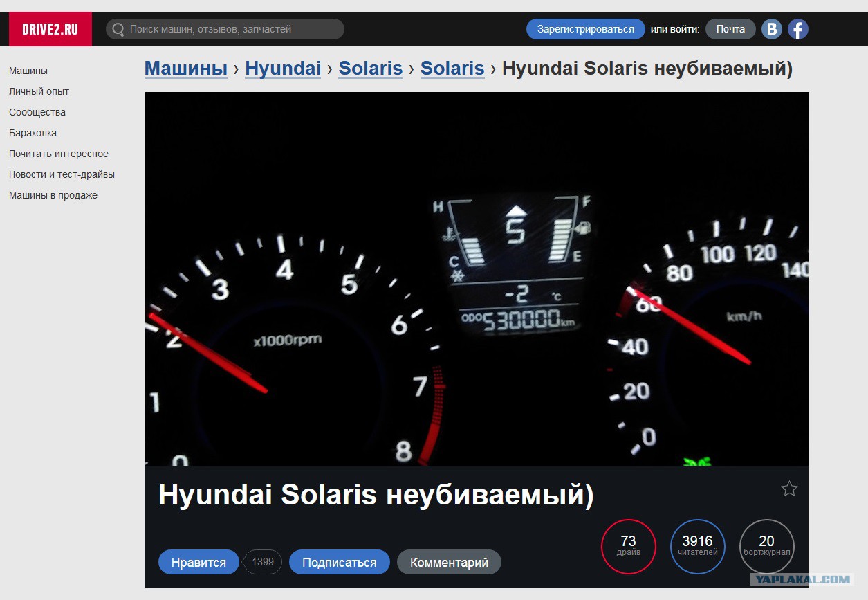
Task: Go to Сообщества section
Action: click(37, 112)
